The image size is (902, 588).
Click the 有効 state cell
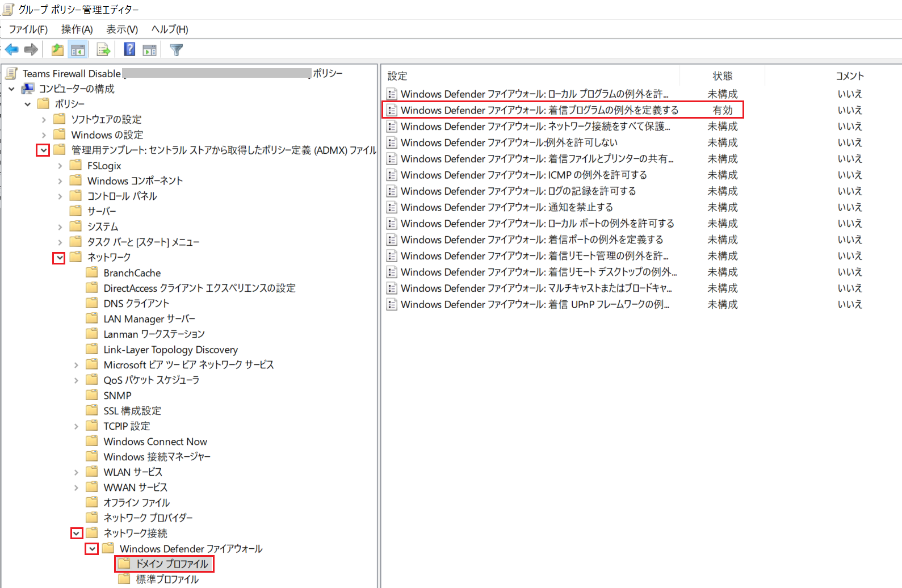(723, 110)
